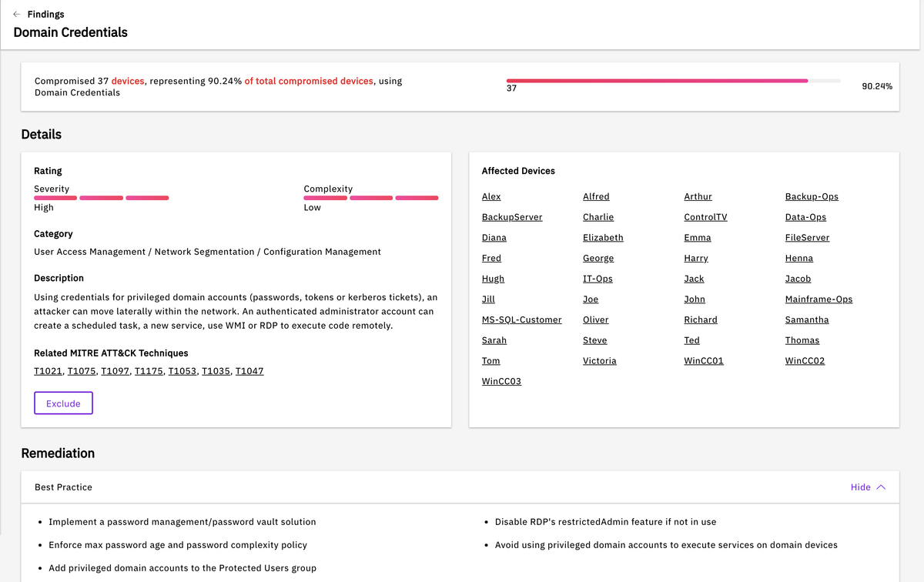Open affected device Backup-Ops
Image resolution: width=924 pixels, height=582 pixels.
point(812,197)
